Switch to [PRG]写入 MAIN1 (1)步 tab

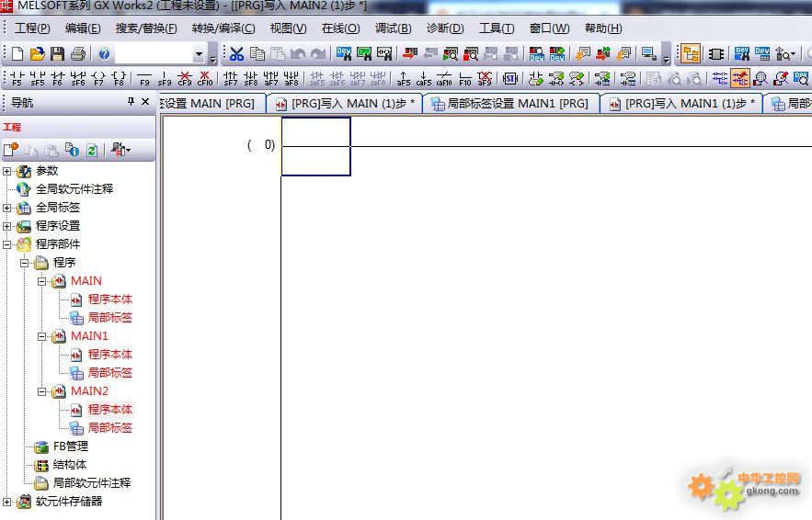[681, 104]
